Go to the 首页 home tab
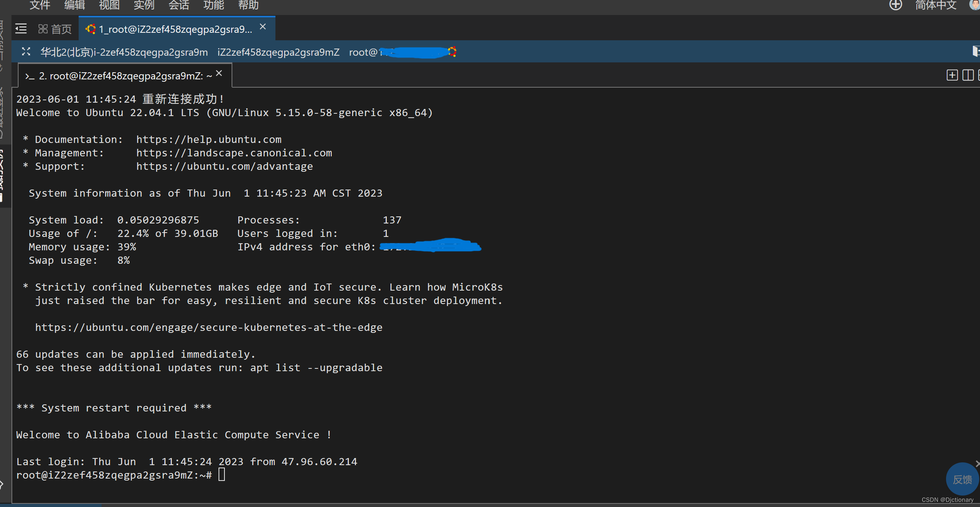 coord(55,29)
